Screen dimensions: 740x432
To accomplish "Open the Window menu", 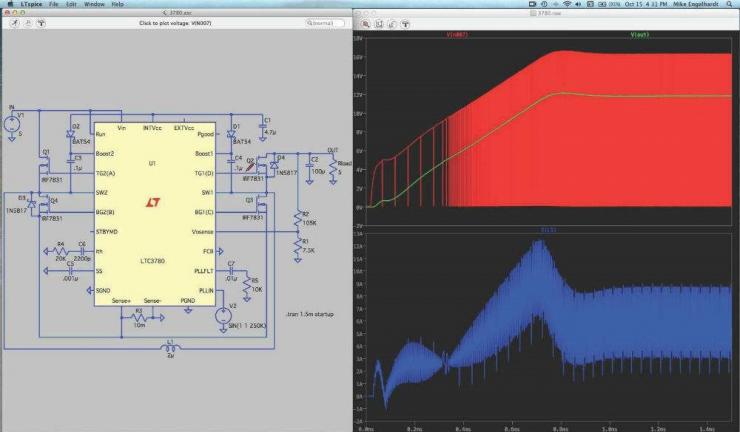I will coord(94,5).
